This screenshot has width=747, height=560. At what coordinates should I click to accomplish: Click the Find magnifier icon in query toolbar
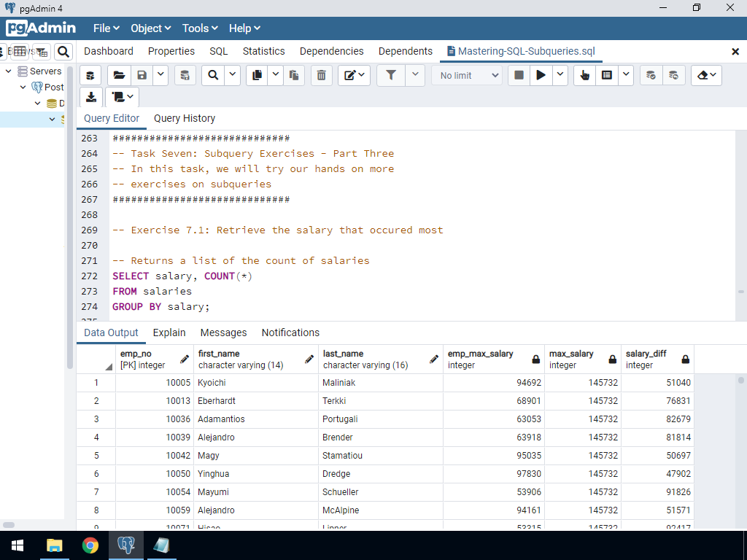pyautogui.click(x=212, y=75)
